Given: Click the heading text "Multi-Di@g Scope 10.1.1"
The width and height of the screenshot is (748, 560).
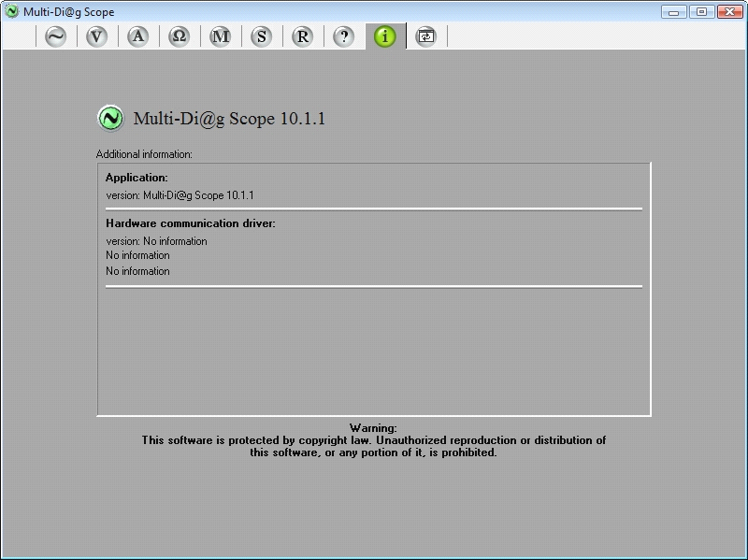Looking at the screenshot, I should coord(229,119).
